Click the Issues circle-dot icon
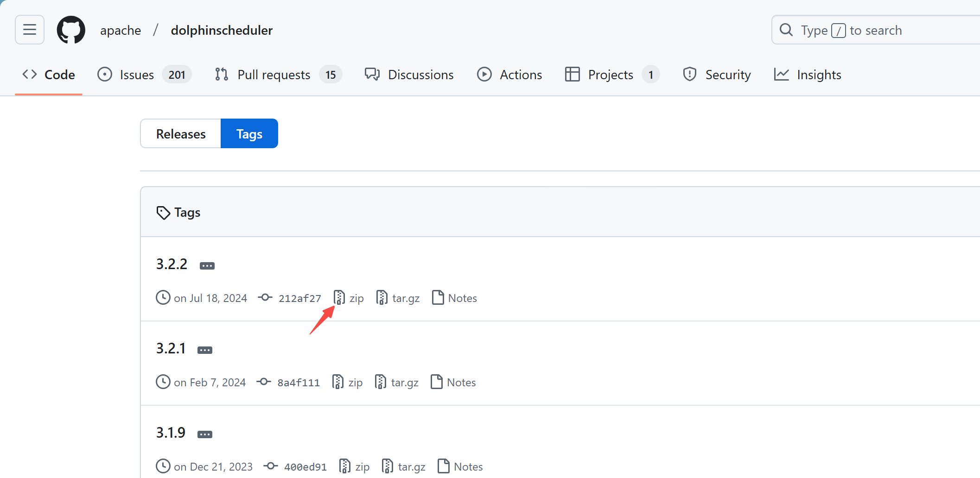Image resolution: width=980 pixels, height=478 pixels. point(105,75)
